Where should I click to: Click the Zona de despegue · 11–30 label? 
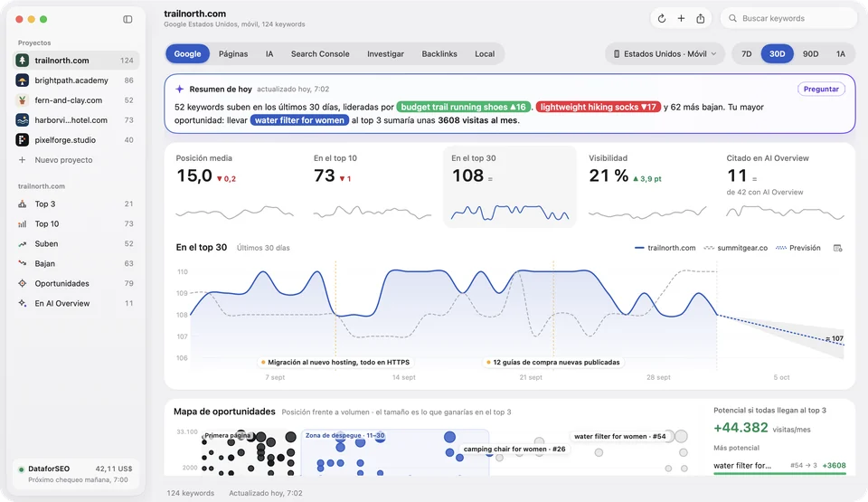coord(344,435)
